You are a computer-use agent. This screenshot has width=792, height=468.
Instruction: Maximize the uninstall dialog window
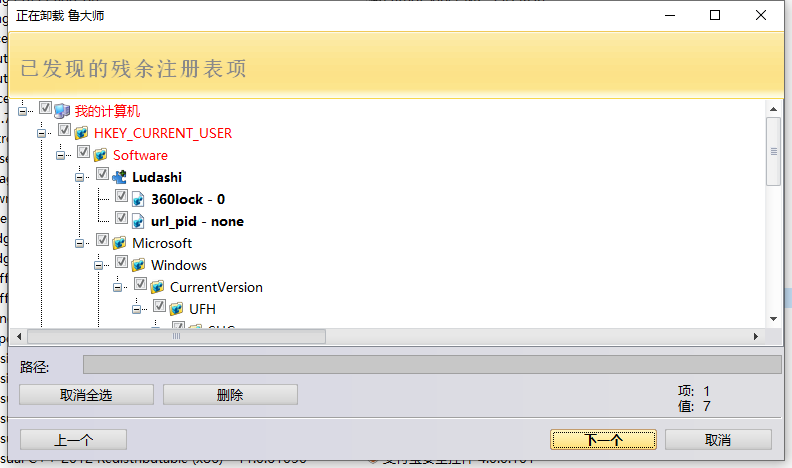[x=715, y=15]
